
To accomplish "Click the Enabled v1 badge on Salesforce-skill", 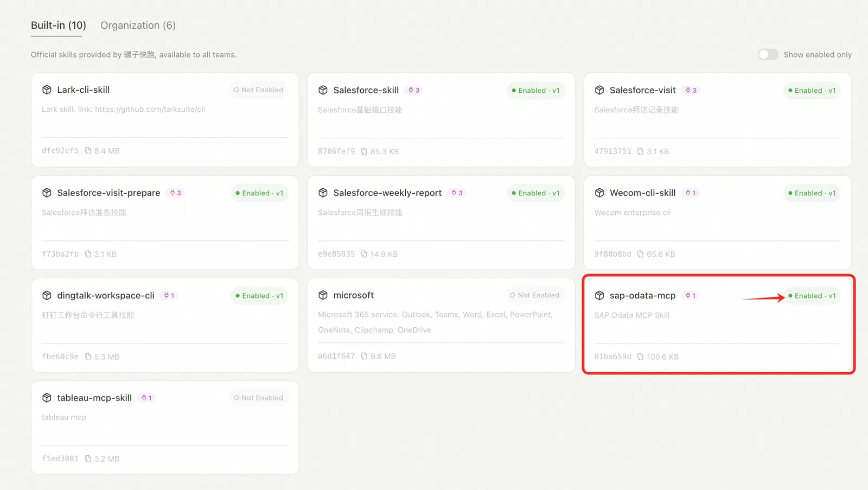I will pyautogui.click(x=535, y=90).
